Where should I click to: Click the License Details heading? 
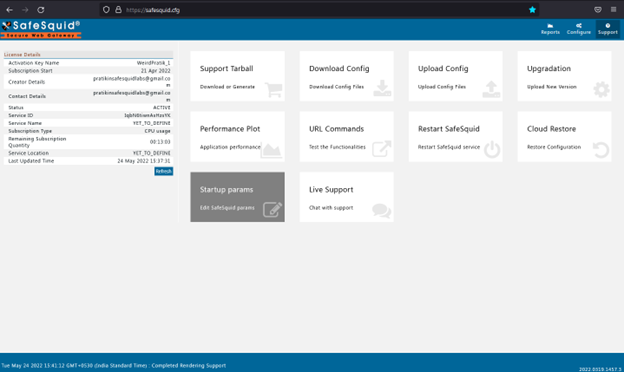coord(22,55)
